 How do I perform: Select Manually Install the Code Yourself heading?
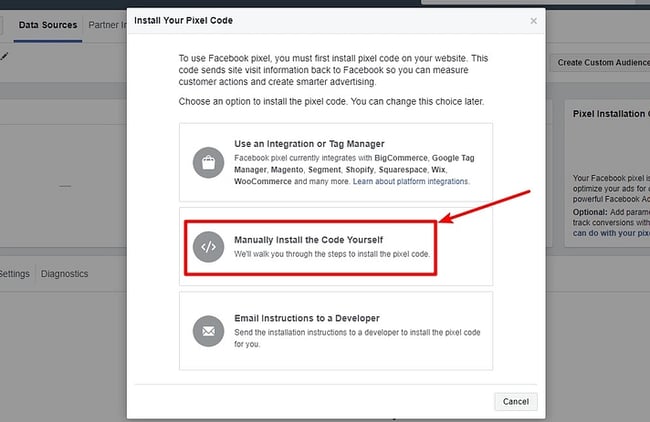coord(308,240)
